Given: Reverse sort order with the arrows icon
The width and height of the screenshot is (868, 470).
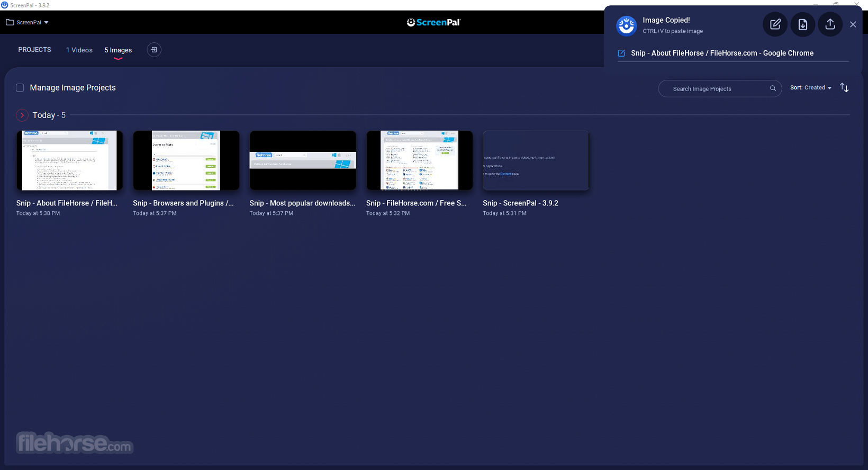Looking at the screenshot, I should pos(844,88).
